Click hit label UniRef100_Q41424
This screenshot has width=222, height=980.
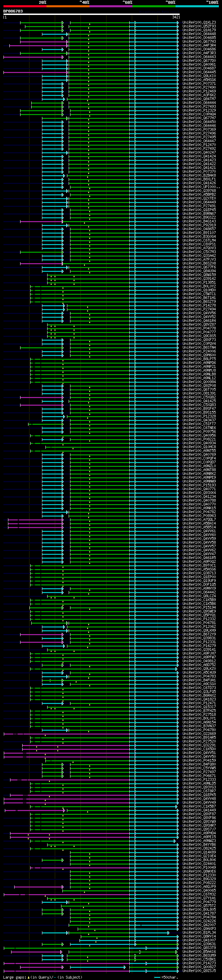coord(199,156)
